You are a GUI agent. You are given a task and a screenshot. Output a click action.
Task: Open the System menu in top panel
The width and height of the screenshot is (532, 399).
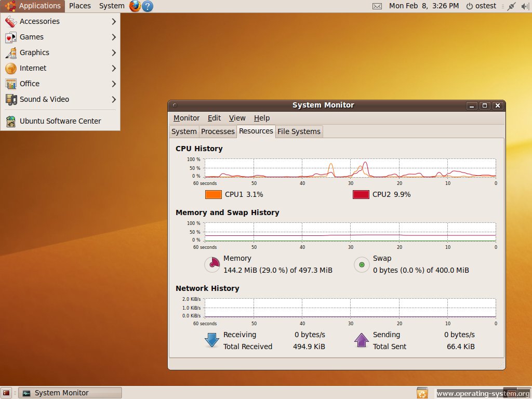(112, 6)
